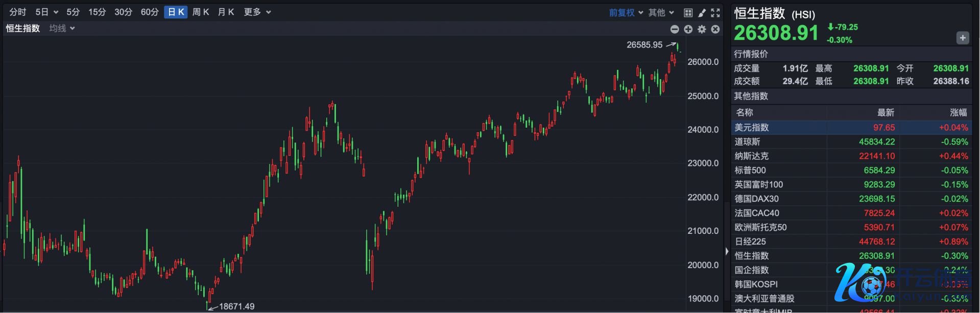This screenshot has width=980, height=313.
Task: Select the 分时 intraday tab
Action: [18, 12]
